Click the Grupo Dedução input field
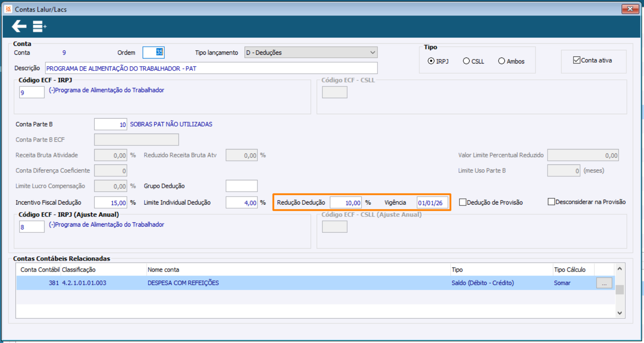Viewport: 644px width, 343px height. (x=241, y=186)
